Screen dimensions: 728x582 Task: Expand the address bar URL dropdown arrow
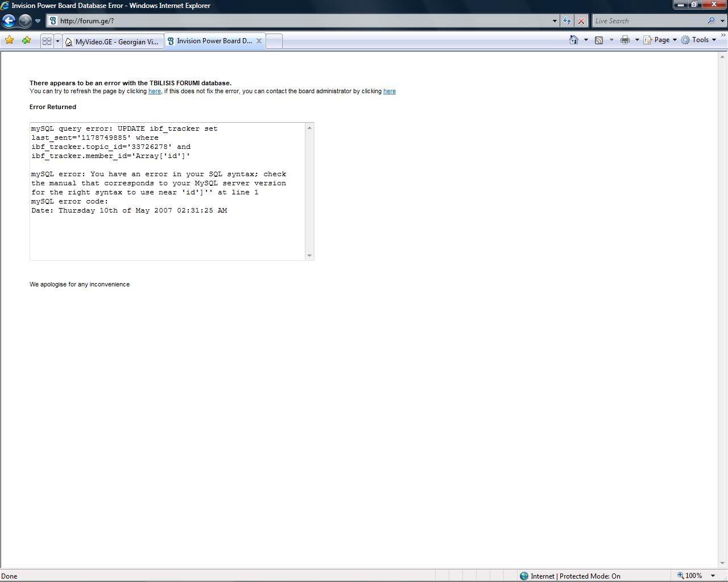[x=555, y=21]
